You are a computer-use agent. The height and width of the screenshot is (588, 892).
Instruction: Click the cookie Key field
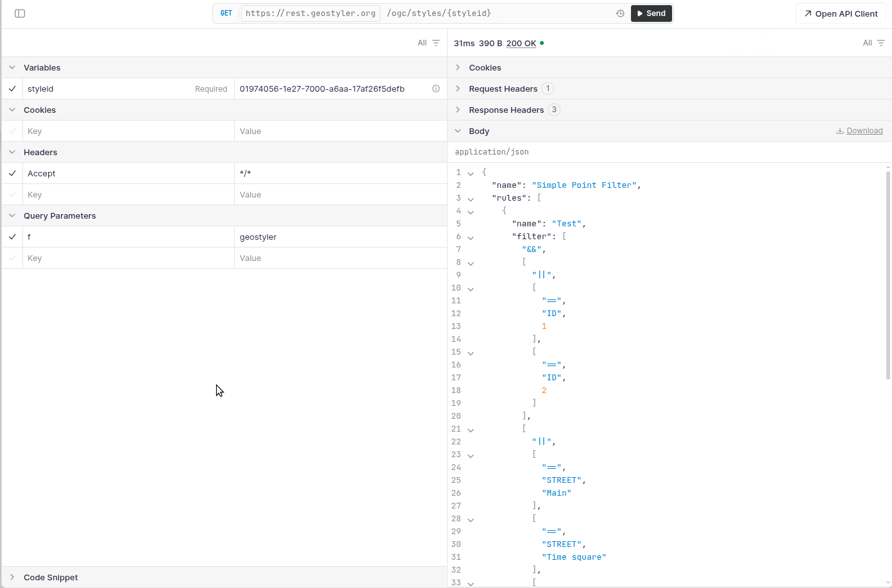tap(128, 131)
